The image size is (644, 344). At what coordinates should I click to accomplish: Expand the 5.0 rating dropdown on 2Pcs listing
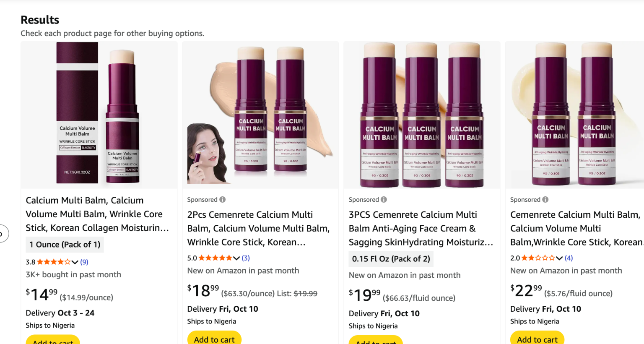(236, 258)
